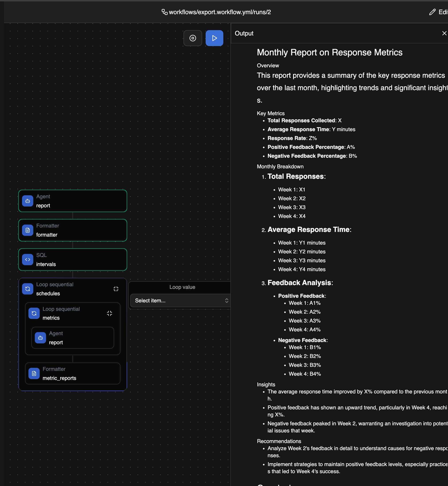
Task: Click the schedules loop refresh icon
Action: 28,289
